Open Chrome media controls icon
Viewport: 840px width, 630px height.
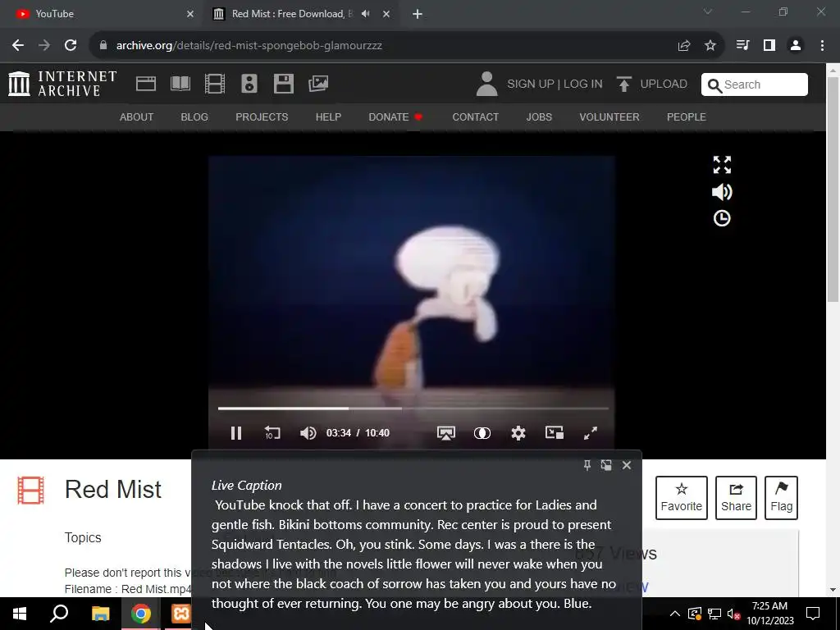point(742,46)
